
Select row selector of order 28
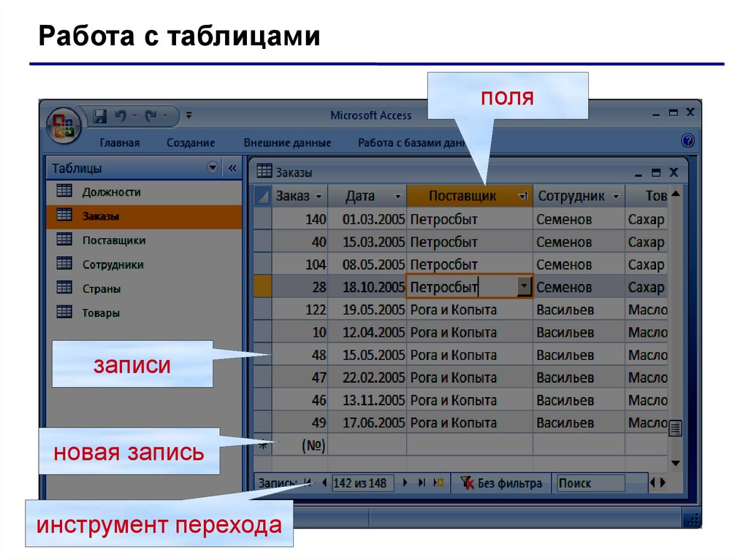pos(262,287)
